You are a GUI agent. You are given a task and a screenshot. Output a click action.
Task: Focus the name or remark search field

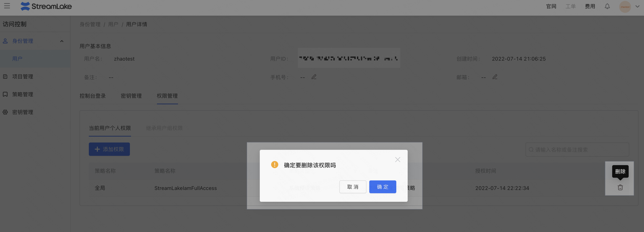click(577, 150)
